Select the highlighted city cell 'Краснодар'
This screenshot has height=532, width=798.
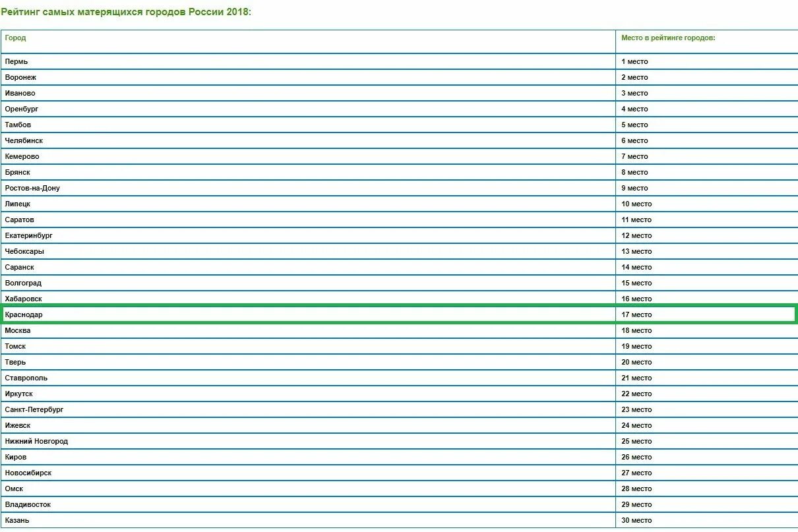[308, 314]
